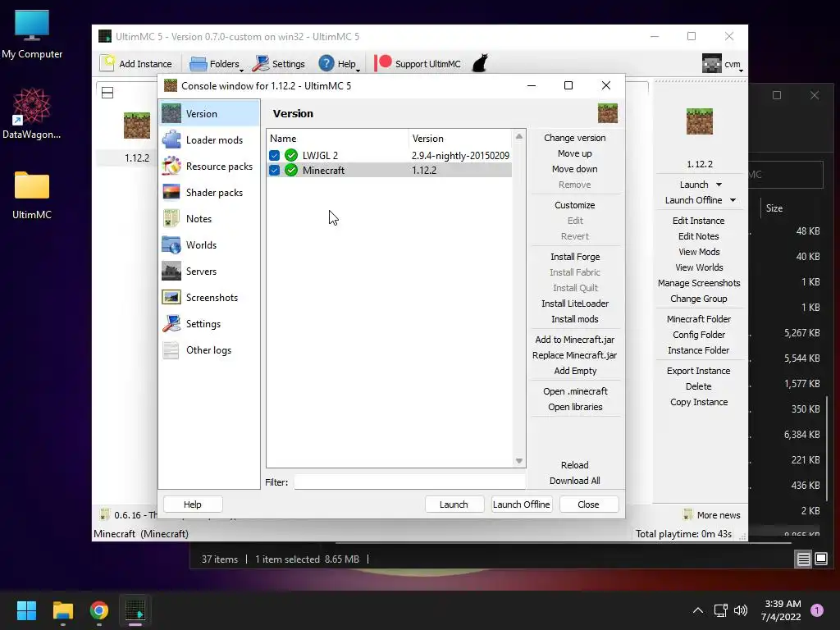This screenshot has width=840, height=630.
Task: Click the Add Instance toolbar icon
Action: (x=107, y=63)
